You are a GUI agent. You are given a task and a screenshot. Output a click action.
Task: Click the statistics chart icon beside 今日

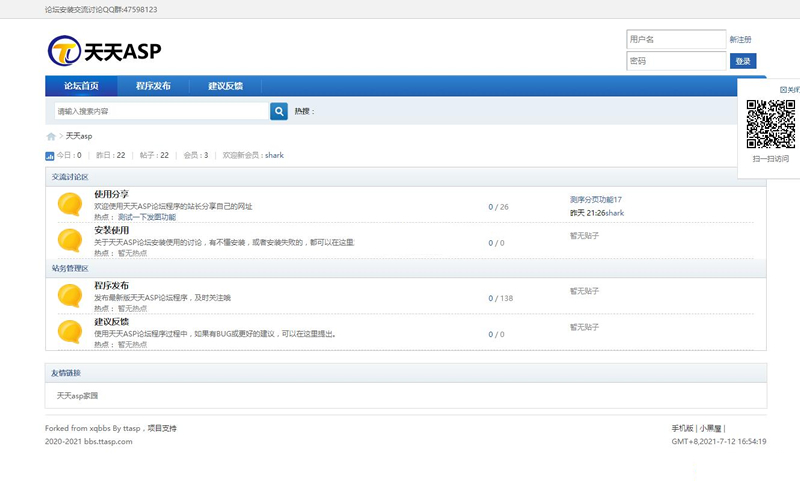click(x=50, y=156)
